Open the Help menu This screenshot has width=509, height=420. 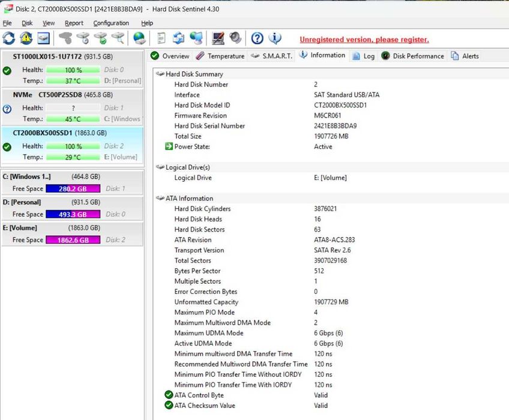147,23
